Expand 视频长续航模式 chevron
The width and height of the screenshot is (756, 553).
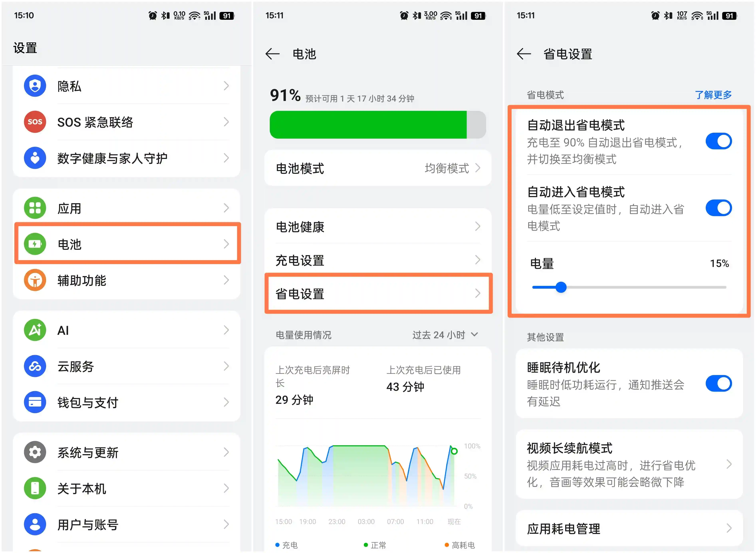(x=729, y=464)
